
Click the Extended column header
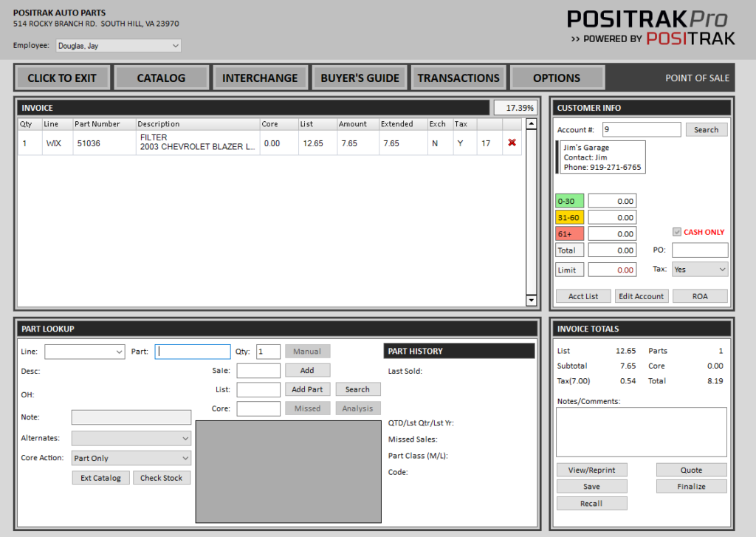403,124
